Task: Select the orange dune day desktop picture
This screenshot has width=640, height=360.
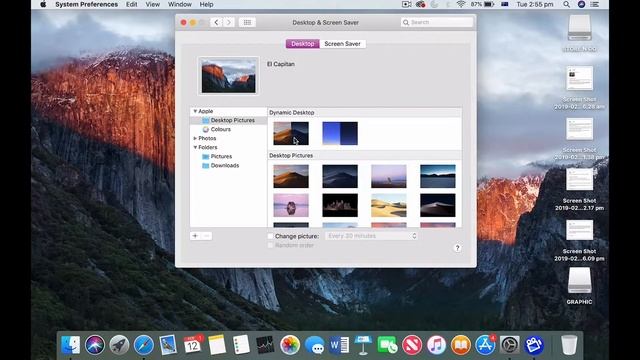Action: [291, 176]
